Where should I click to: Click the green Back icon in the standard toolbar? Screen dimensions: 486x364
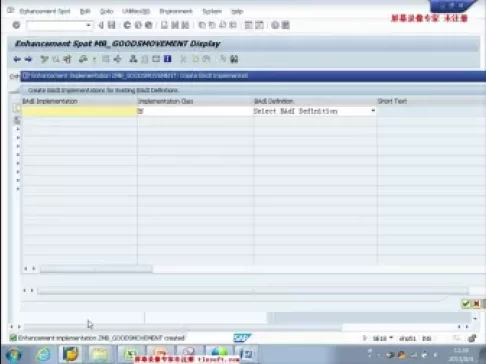(x=127, y=25)
